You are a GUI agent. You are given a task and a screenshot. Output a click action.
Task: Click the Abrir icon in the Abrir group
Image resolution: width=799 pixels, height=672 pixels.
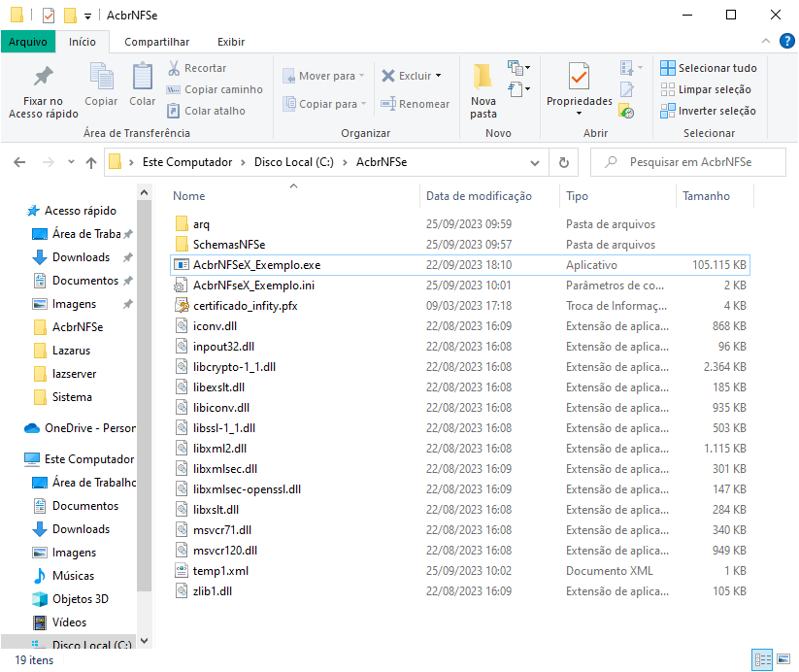click(631, 67)
